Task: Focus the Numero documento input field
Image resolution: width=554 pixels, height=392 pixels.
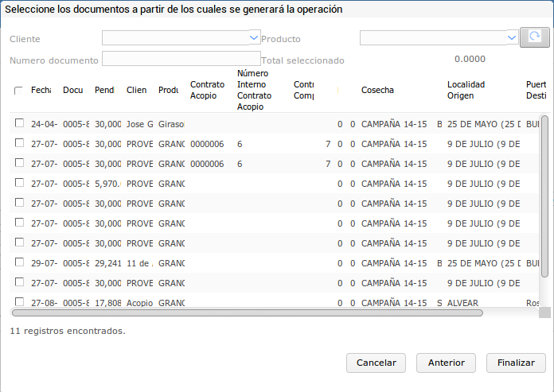Action: pos(181,59)
